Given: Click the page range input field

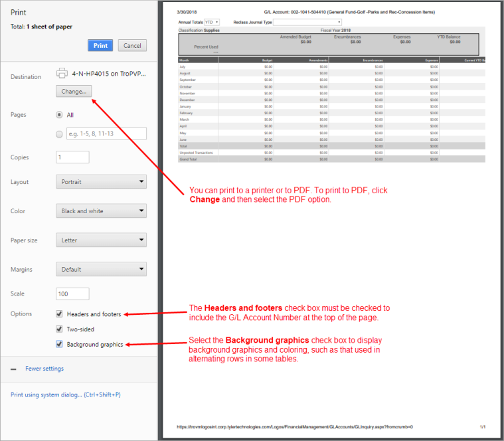Looking at the screenshot, I should click(106, 134).
